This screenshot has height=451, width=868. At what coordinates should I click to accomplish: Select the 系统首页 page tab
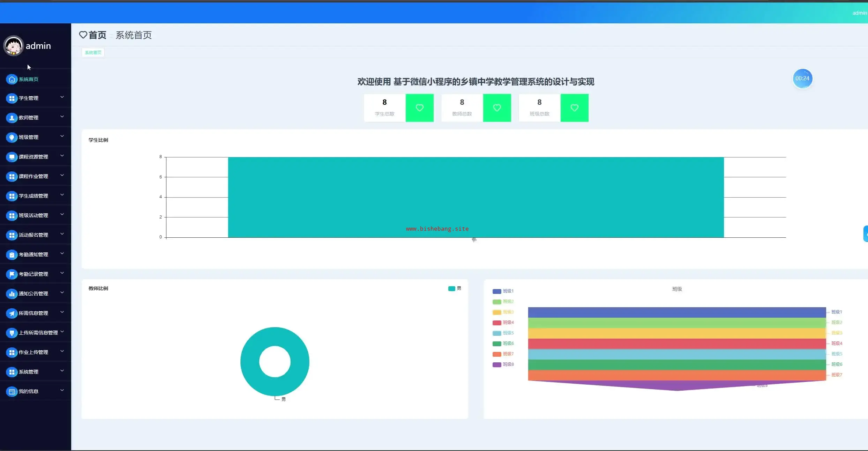pyautogui.click(x=93, y=52)
